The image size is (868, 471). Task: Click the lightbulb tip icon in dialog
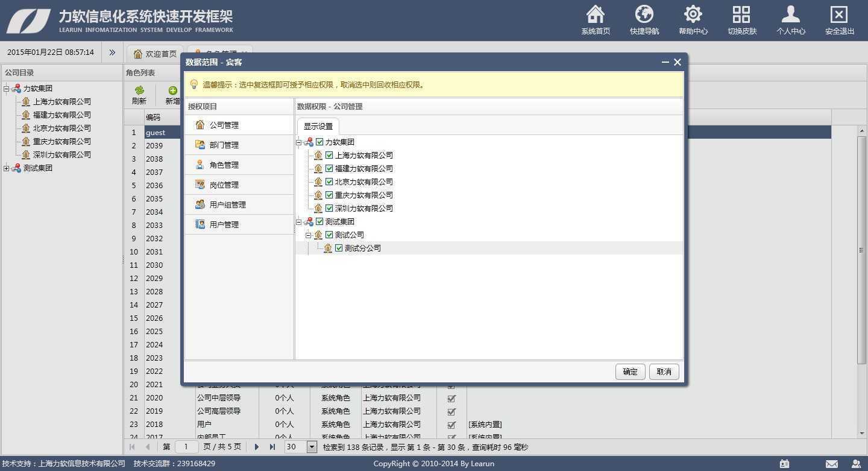coord(194,84)
